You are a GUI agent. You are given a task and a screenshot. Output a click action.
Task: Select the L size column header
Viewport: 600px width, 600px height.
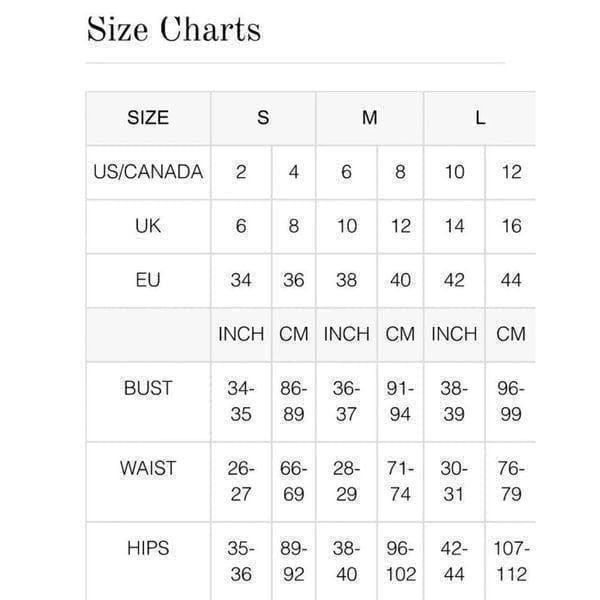click(x=480, y=118)
